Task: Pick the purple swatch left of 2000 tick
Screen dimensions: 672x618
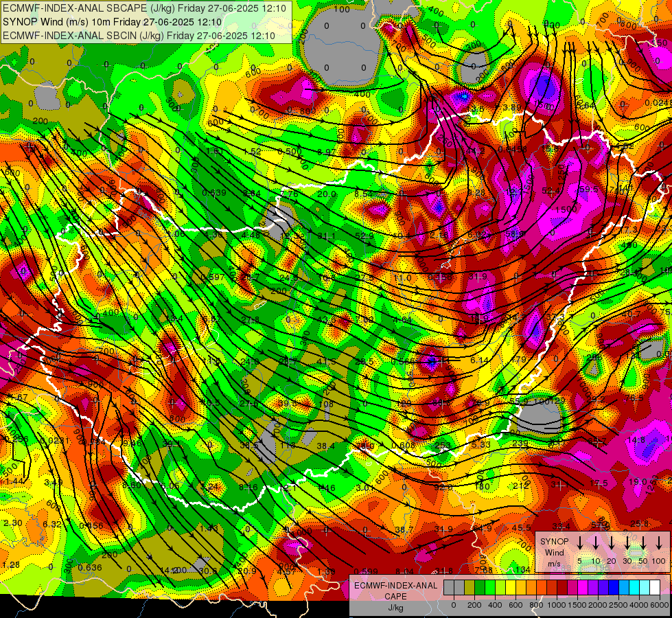Action: click(x=593, y=587)
